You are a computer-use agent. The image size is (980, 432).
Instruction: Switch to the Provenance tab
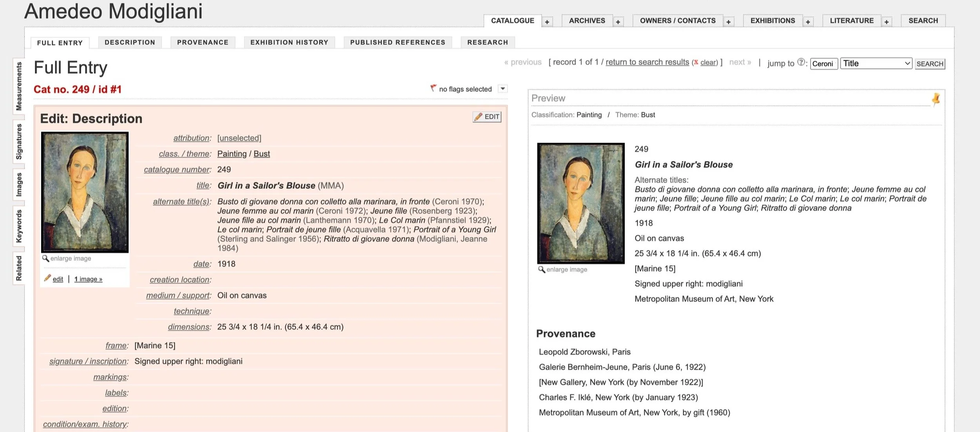pyautogui.click(x=202, y=42)
